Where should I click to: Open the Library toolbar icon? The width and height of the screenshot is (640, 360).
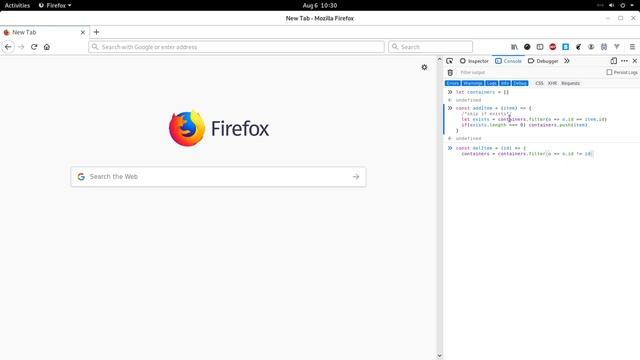(x=514, y=47)
